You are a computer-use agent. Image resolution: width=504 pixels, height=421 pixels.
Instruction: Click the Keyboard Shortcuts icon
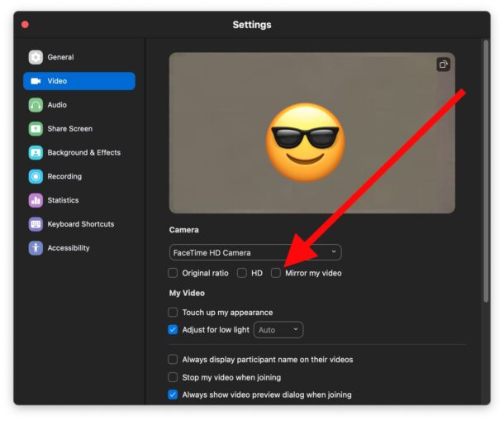[36, 224]
